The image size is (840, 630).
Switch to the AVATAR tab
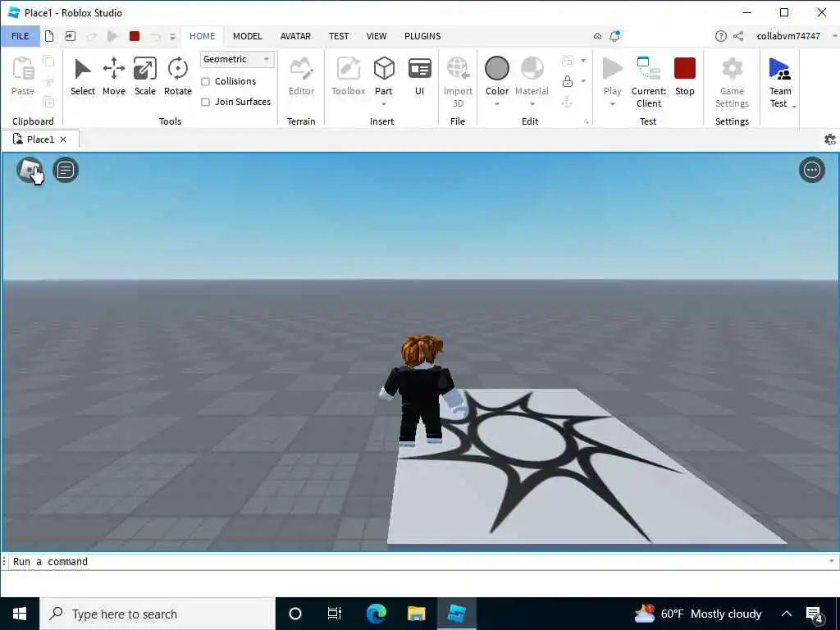click(x=295, y=36)
